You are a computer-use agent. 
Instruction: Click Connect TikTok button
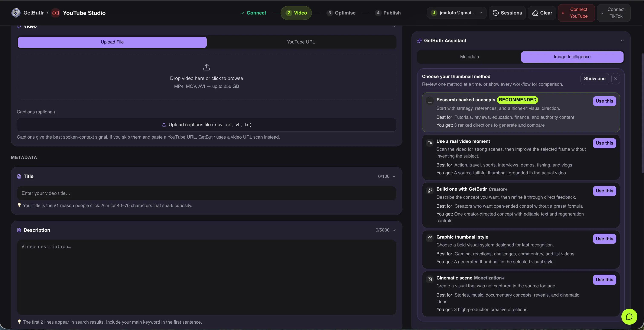(614, 13)
